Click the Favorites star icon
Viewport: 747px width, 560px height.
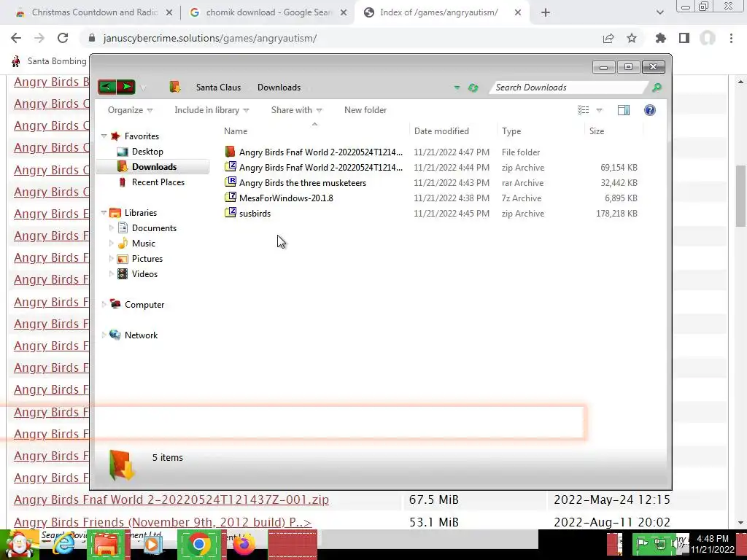coord(115,136)
